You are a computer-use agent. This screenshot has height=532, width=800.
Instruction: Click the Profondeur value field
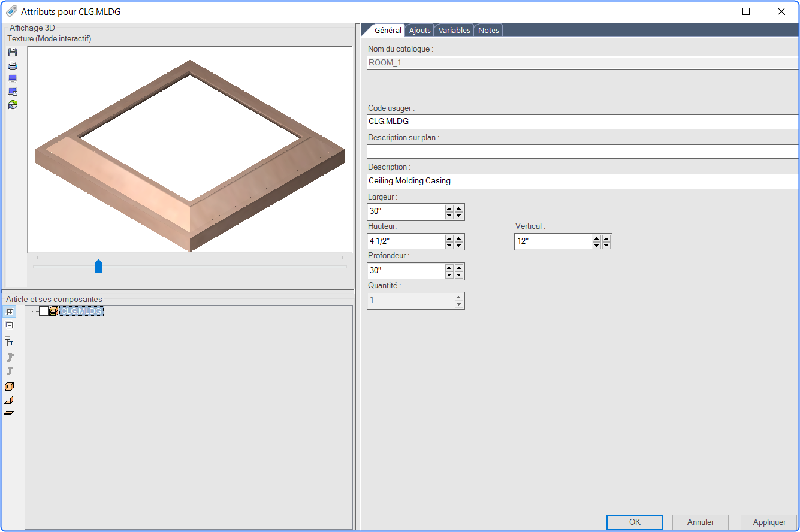(406, 271)
